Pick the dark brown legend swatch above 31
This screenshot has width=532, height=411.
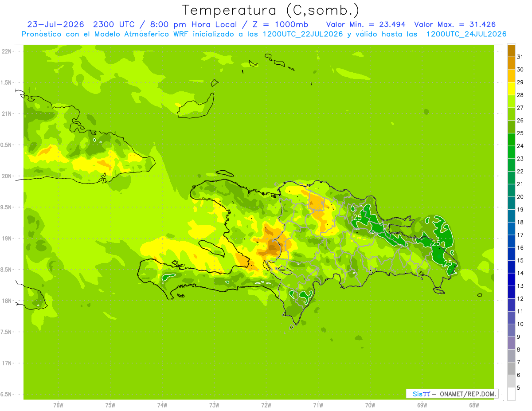[511, 51]
